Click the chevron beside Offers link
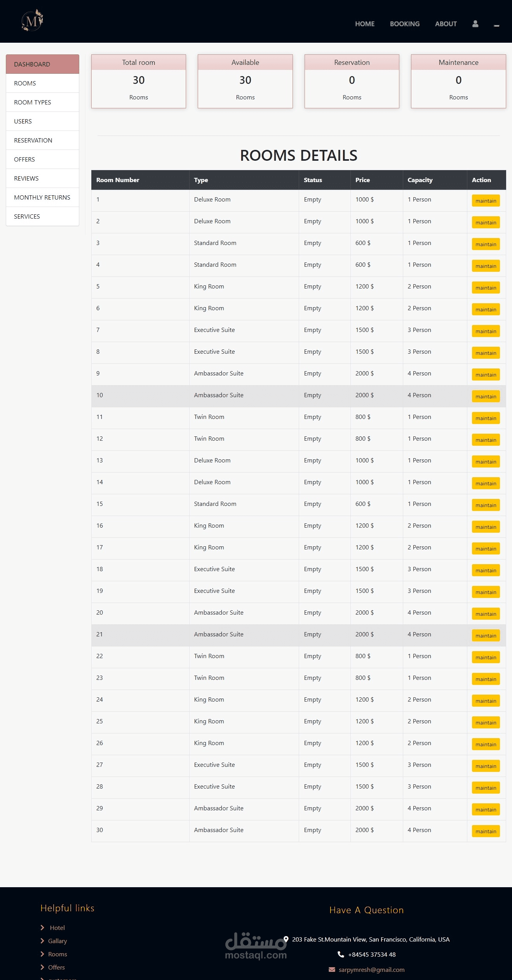 point(42,967)
